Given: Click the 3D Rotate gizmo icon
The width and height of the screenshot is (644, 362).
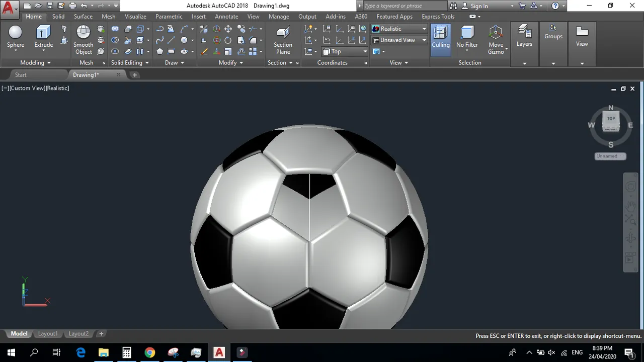Looking at the screenshot, I should coord(216,40).
